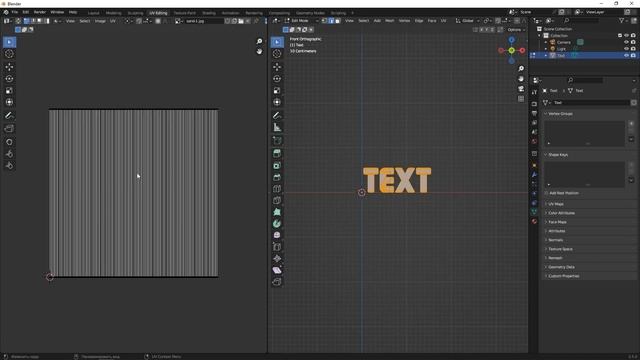Select the Shear tool
The height and width of the screenshot is (360, 640).
click(277, 270)
